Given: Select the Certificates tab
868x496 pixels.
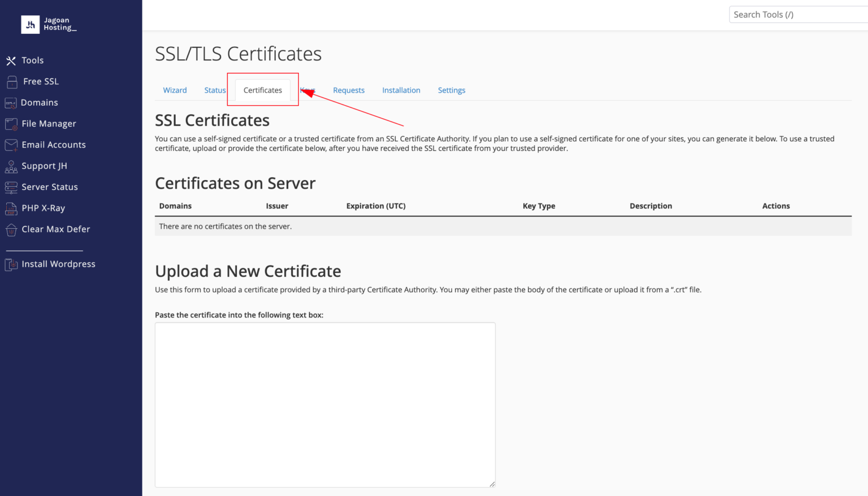Looking at the screenshot, I should (263, 90).
